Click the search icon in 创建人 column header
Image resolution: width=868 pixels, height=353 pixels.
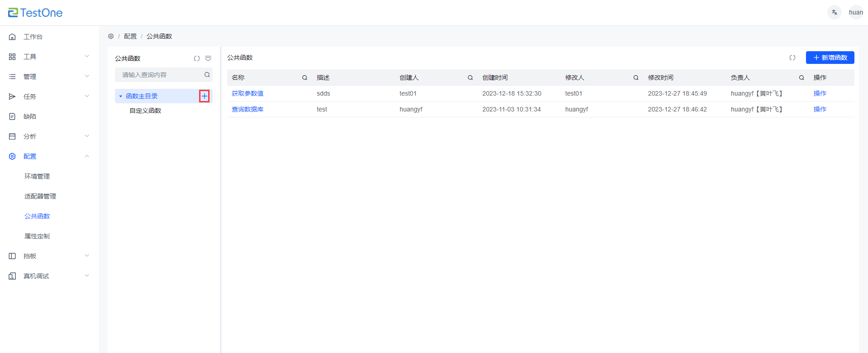click(x=470, y=77)
